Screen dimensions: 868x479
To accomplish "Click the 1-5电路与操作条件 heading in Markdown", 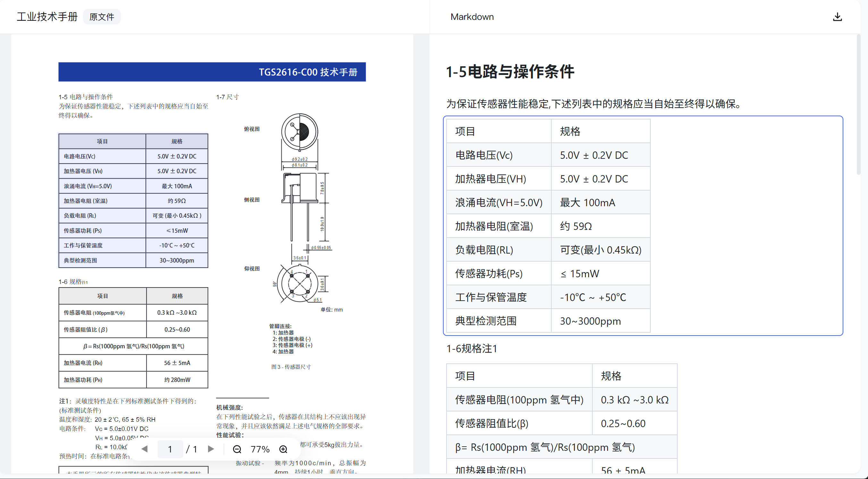I will (x=510, y=72).
